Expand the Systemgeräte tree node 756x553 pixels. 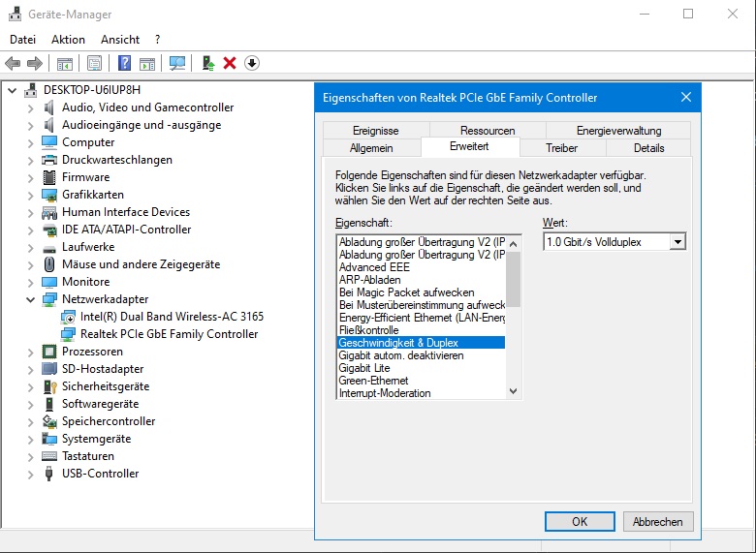30,440
